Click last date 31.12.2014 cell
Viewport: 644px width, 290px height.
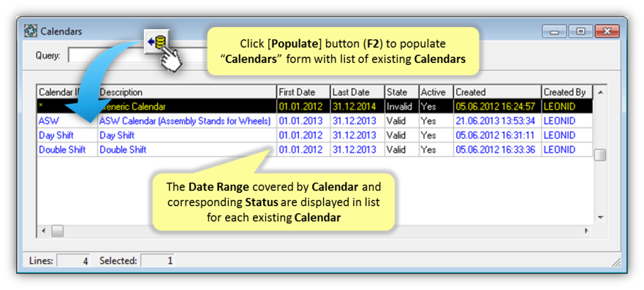(x=357, y=107)
